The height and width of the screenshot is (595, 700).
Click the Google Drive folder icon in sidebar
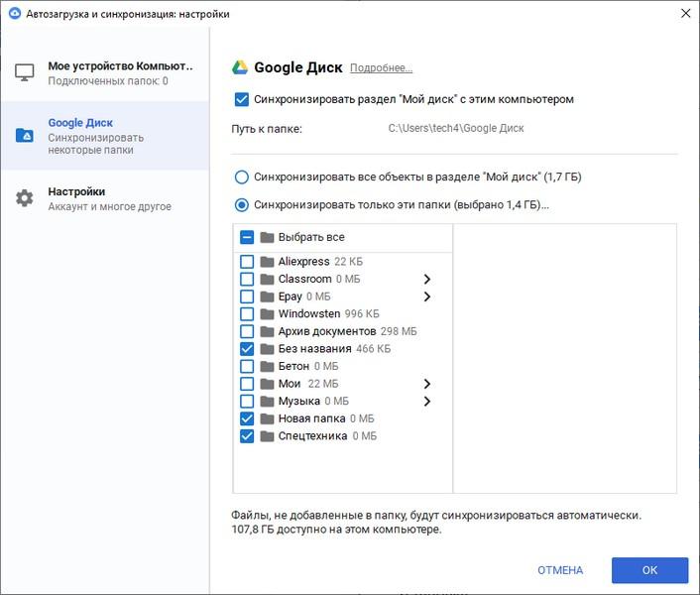(x=25, y=135)
